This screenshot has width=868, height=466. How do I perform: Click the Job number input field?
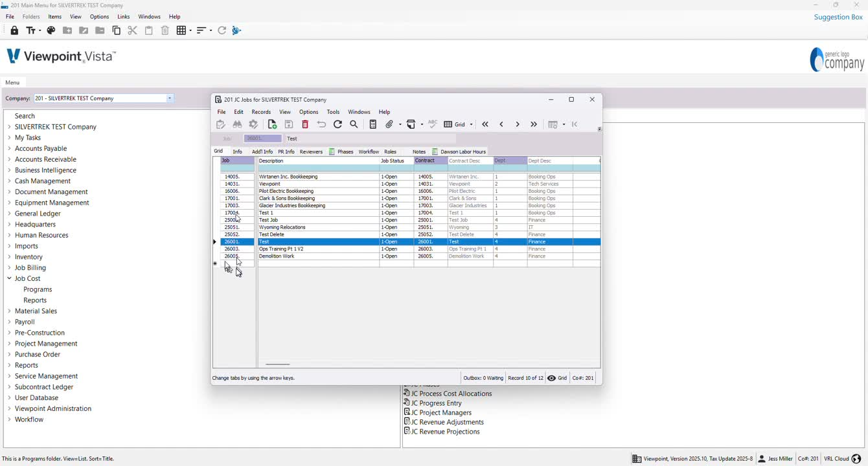click(262, 139)
